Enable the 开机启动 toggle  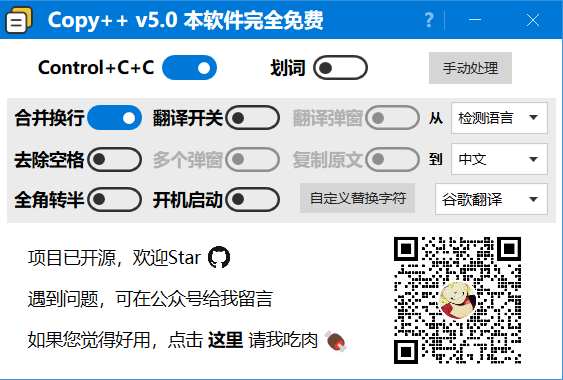[253, 199]
